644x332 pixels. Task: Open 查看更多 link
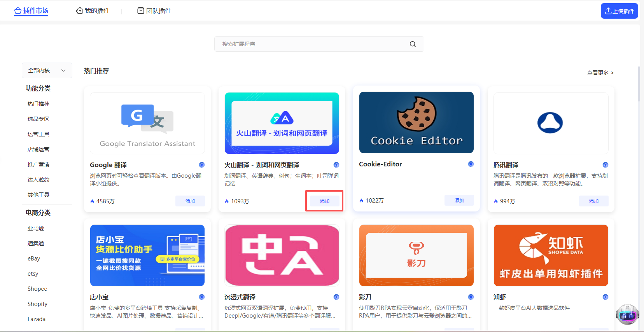[600, 73]
